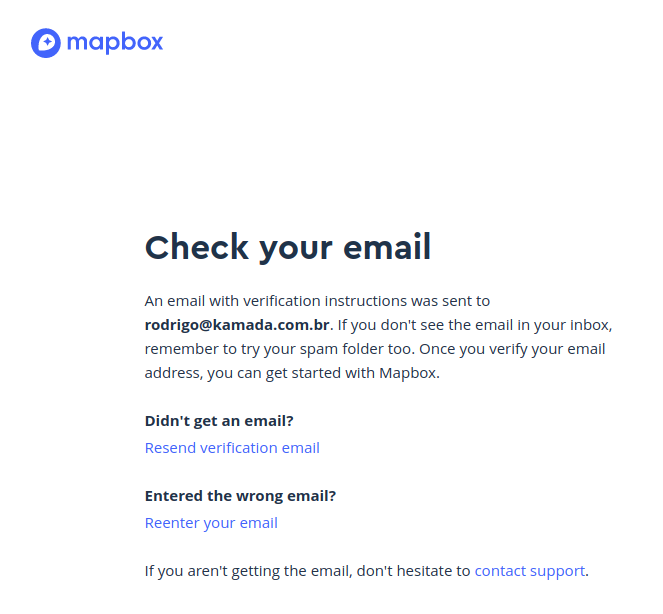The image size is (663, 614).
Task: Click the line starting 'An email with verification'
Action: click(x=317, y=301)
